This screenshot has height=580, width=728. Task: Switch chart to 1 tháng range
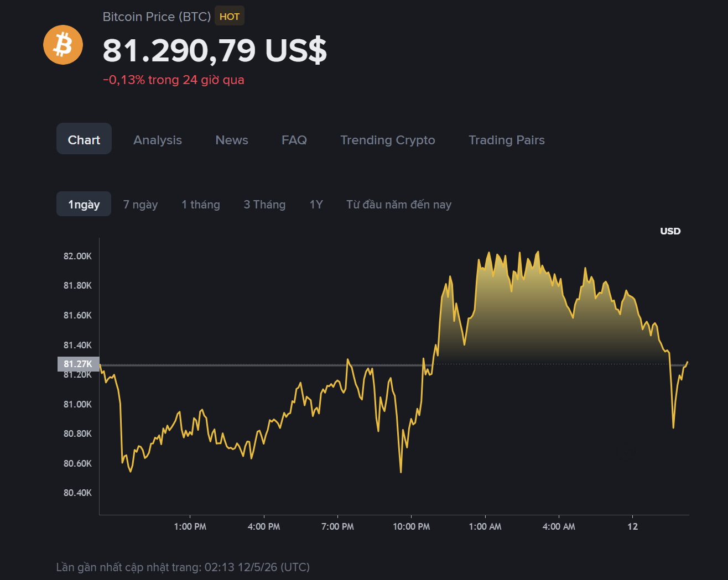[x=201, y=205]
